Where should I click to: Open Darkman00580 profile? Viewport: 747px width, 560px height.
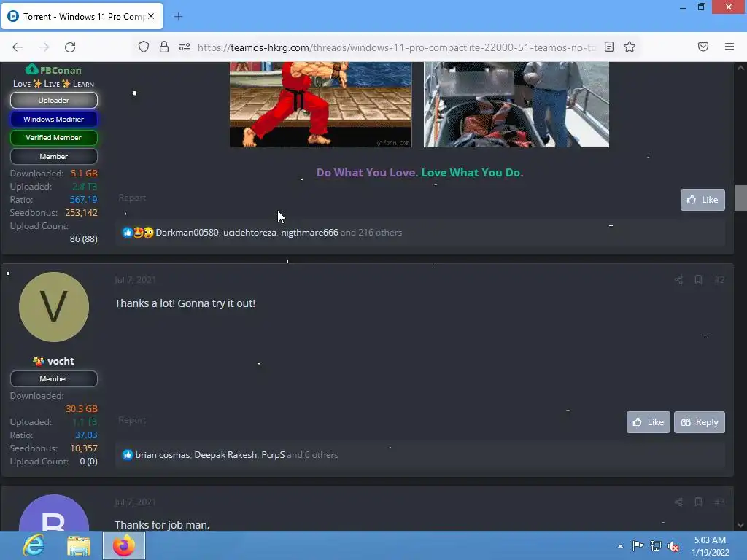[187, 233]
